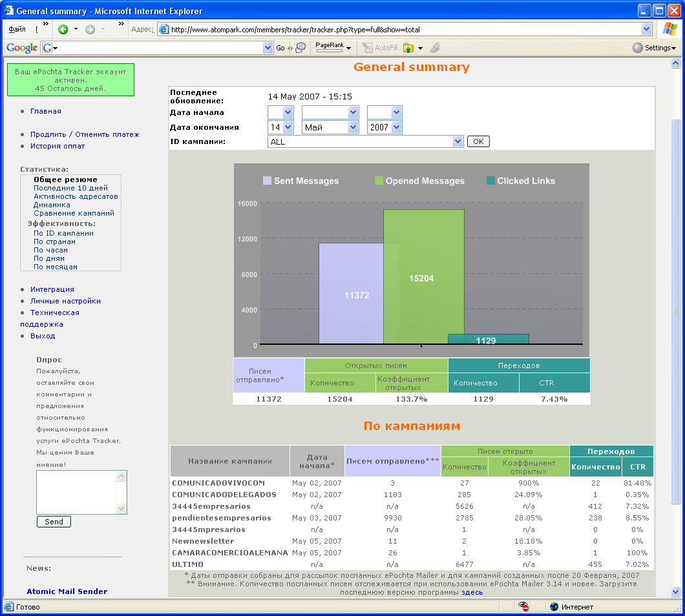
Task: Open end date month dropdown showing Май
Action: 330,127
